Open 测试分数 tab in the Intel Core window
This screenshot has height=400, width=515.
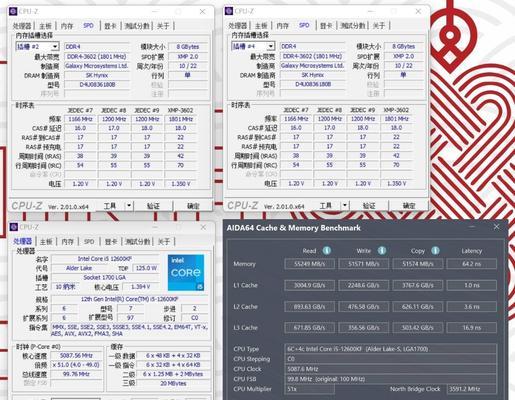pyautogui.click(x=138, y=242)
